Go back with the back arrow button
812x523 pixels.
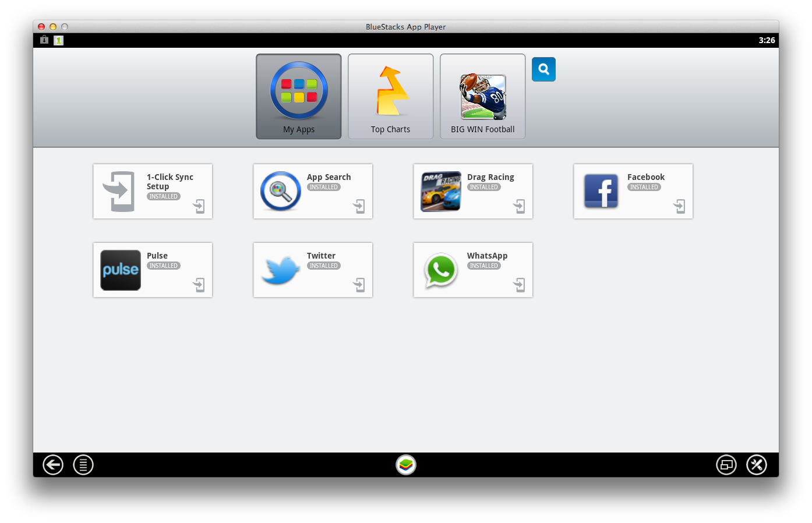53,465
